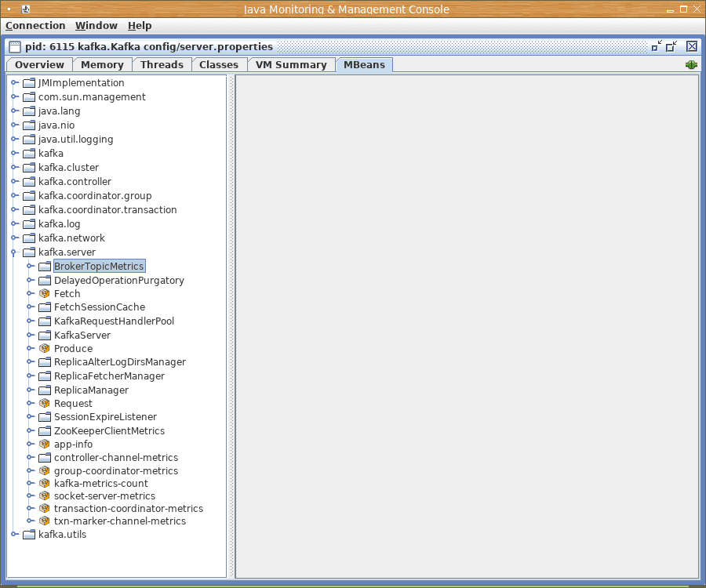Screen dimensions: 706x588
Task: Select the FetchSessionCache tree entry
Action: (100, 307)
